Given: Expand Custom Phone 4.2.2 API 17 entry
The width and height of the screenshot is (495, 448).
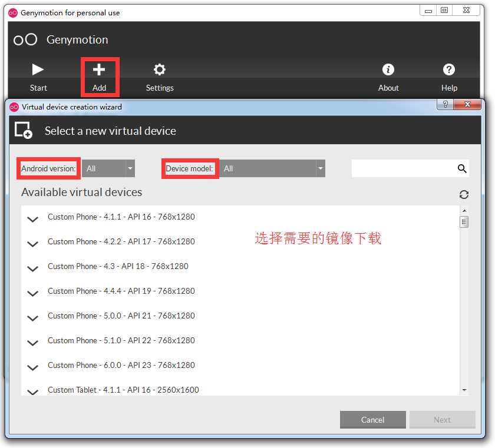Looking at the screenshot, I should coord(32,244).
